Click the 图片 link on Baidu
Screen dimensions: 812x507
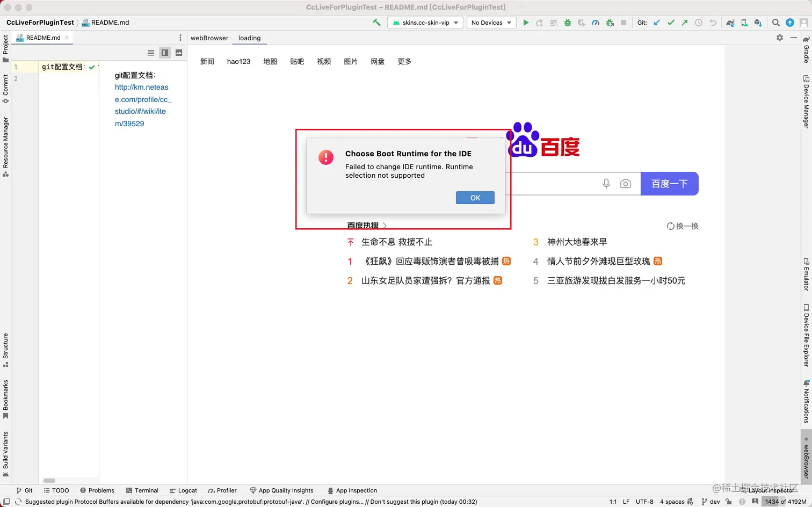click(351, 61)
